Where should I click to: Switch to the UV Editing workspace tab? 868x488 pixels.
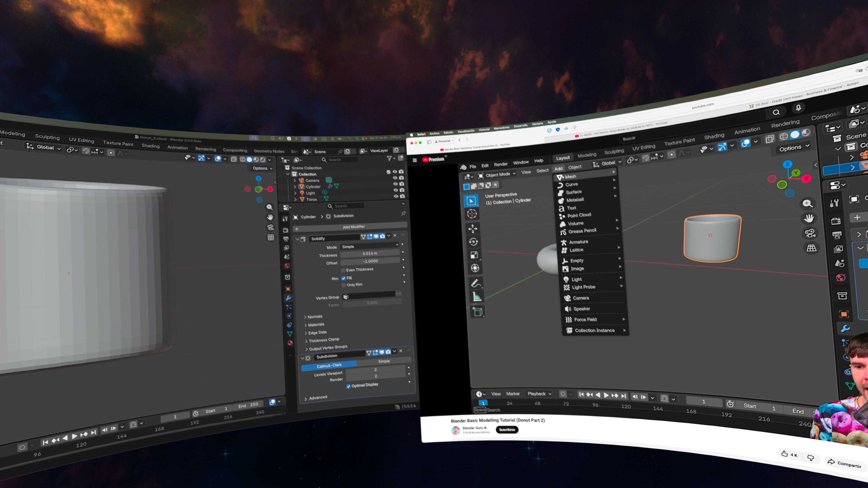(81, 140)
